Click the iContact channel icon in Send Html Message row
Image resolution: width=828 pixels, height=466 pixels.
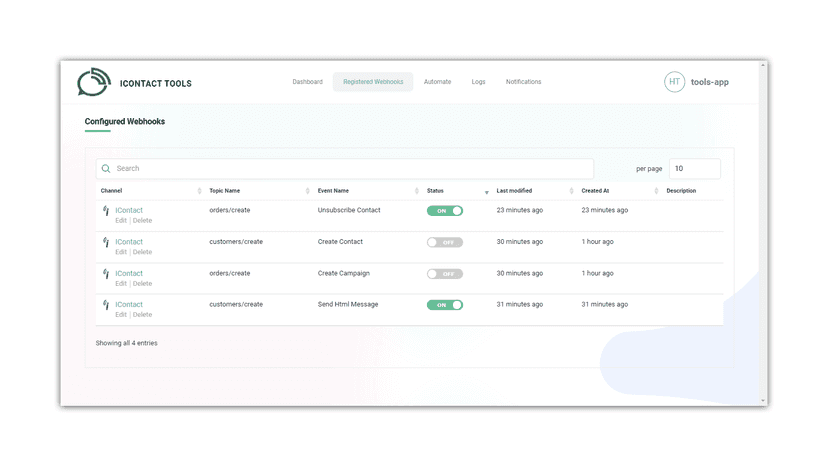click(106, 305)
